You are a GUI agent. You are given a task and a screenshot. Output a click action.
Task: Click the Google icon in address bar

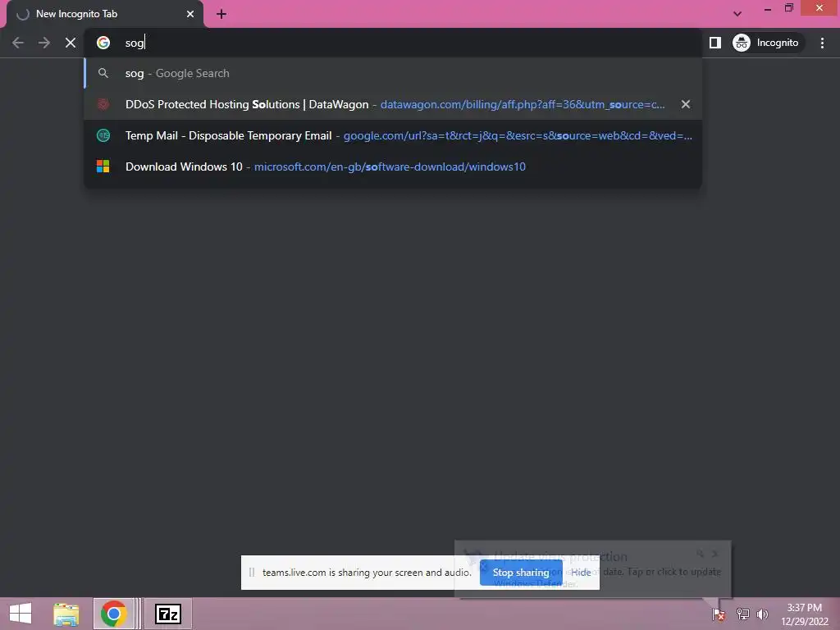pos(103,43)
